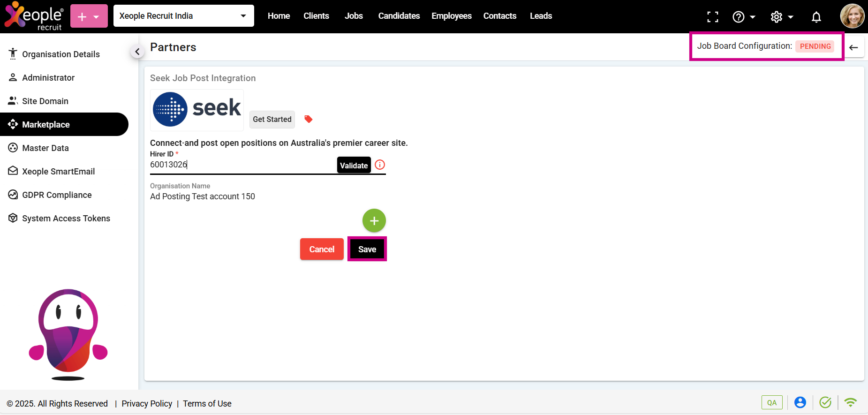Click the info icon next to Validate
This screenshot has height=415, width=868.
point(380,165)
